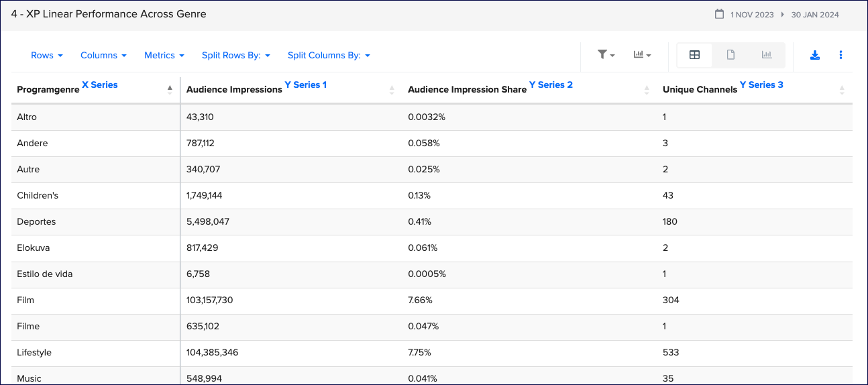Open the Metrics dropdown
868x385 pixels.
point(164,56)
